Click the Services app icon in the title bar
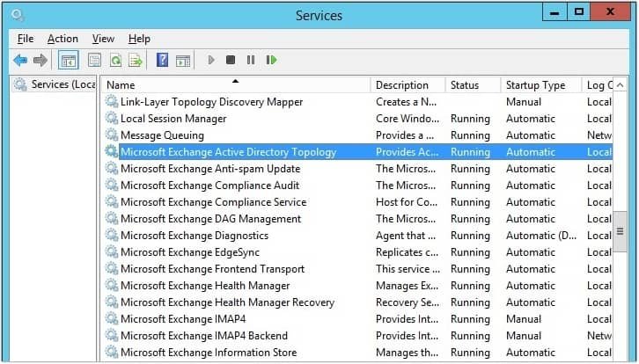The height and width of the screenshot is (364, 639). (18, 16)
